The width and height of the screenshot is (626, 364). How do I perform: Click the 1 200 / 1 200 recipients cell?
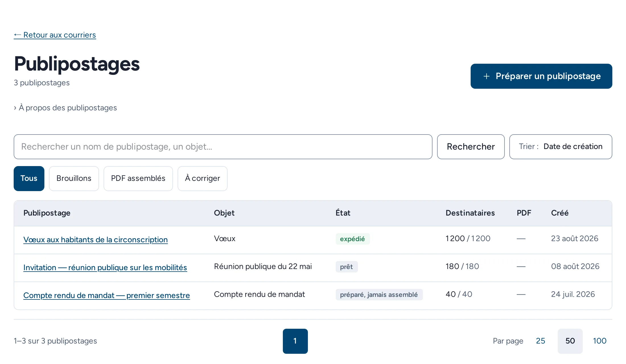point(468,239)
